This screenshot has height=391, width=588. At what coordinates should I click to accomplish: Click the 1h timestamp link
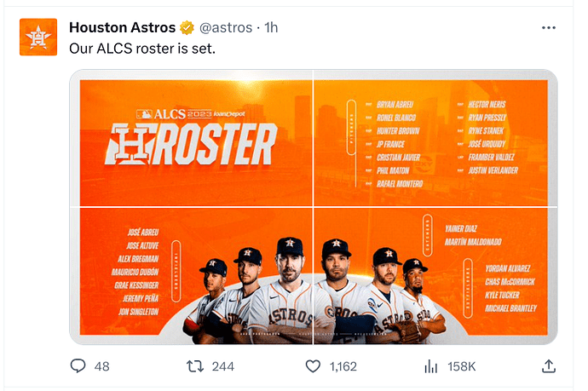tap(272, 27)
